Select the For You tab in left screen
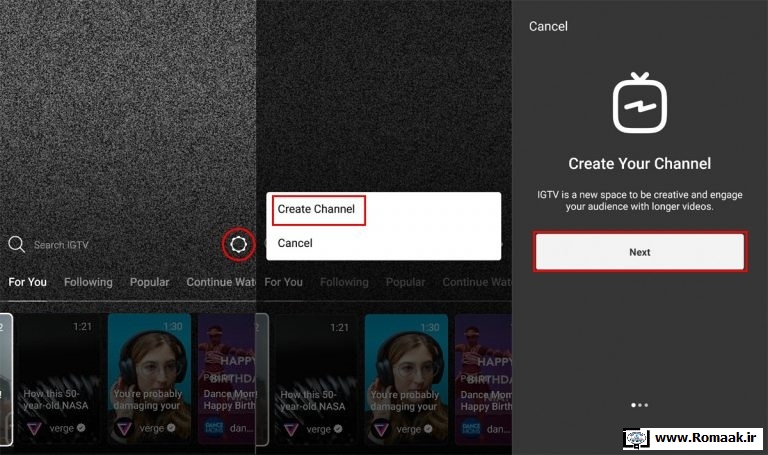The width and height of the screenshot is (768, 455). point(27,282)
